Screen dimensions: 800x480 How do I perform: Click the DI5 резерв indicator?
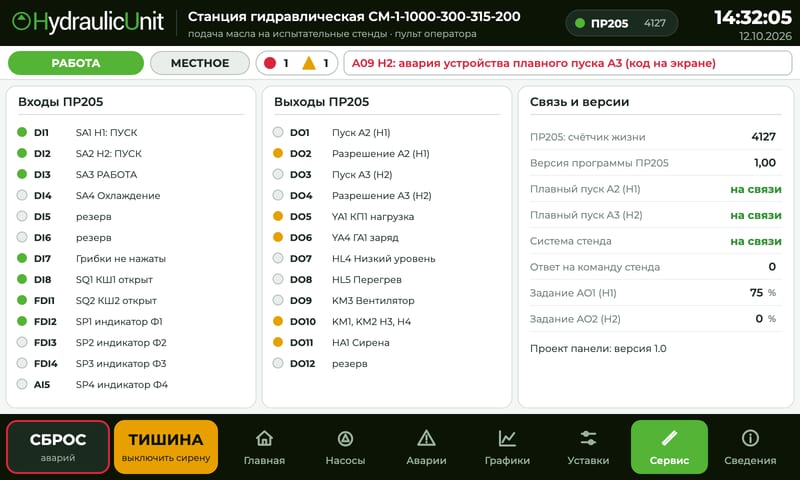pos(22,216)
